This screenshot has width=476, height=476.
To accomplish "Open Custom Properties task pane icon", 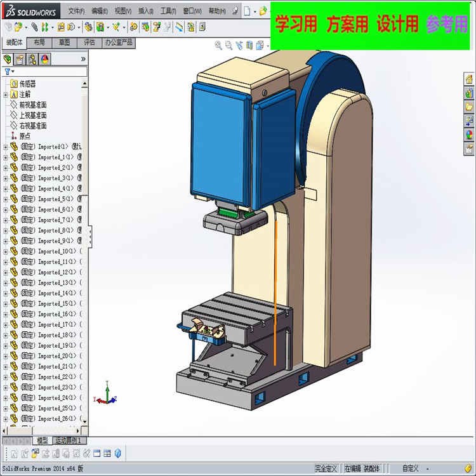I will click(x=469, y=149).
